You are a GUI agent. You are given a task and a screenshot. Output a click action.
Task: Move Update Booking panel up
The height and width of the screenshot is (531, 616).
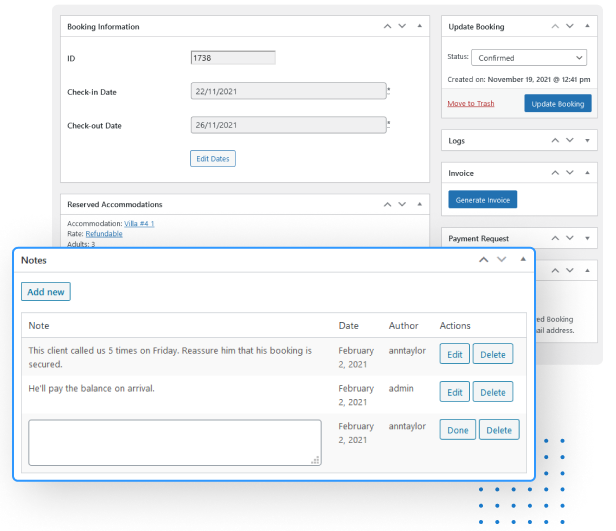(x=555, y=26)
